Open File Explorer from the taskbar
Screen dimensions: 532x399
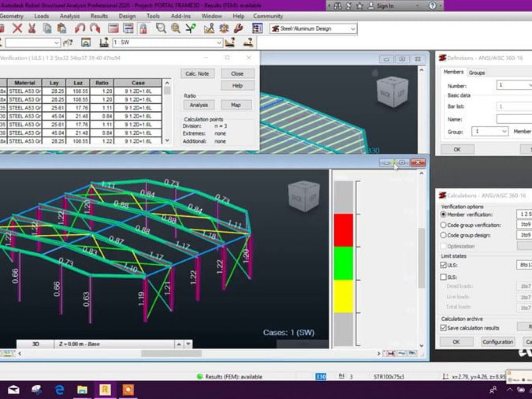click(82, 390)
